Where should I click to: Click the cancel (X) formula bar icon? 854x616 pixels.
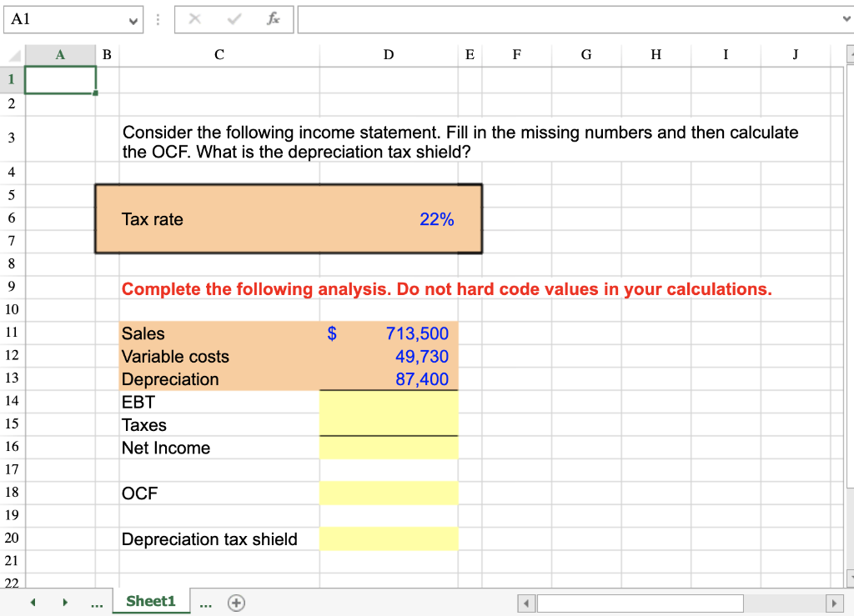[x=194, y=19]
